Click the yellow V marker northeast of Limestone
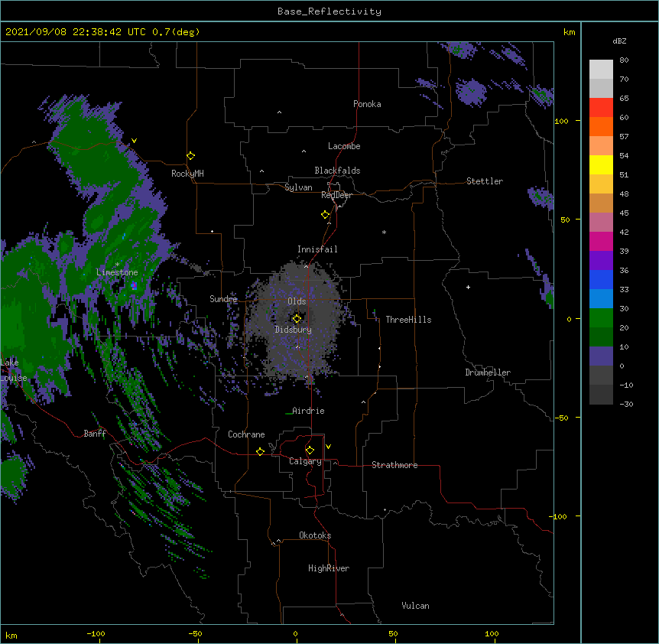659x644 pixels. [x=134, y=141]
